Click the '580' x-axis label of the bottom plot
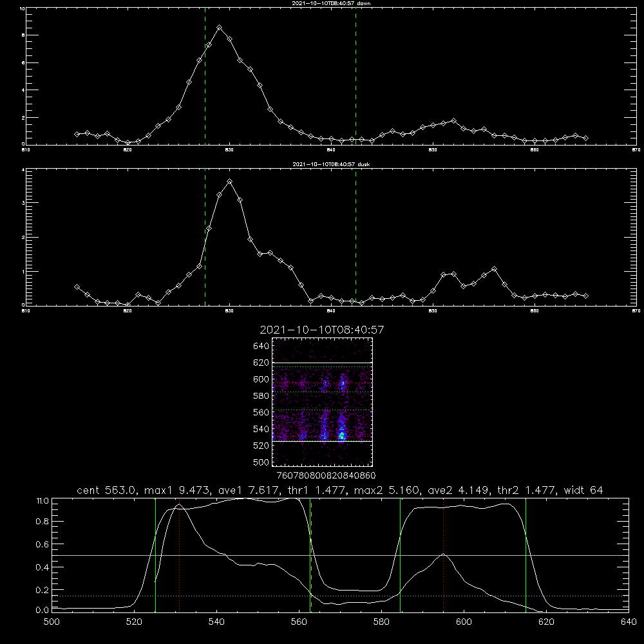This screenshot has width=644, height=644. coord(381,622)
